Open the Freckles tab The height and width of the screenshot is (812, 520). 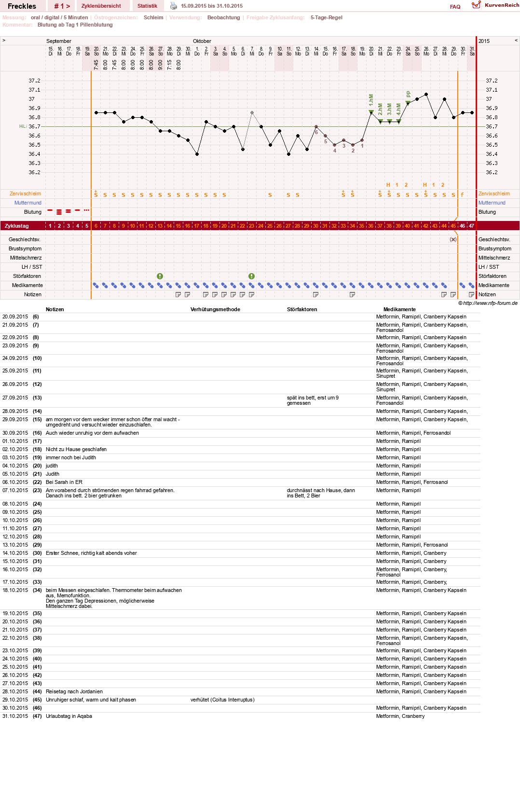22,6
